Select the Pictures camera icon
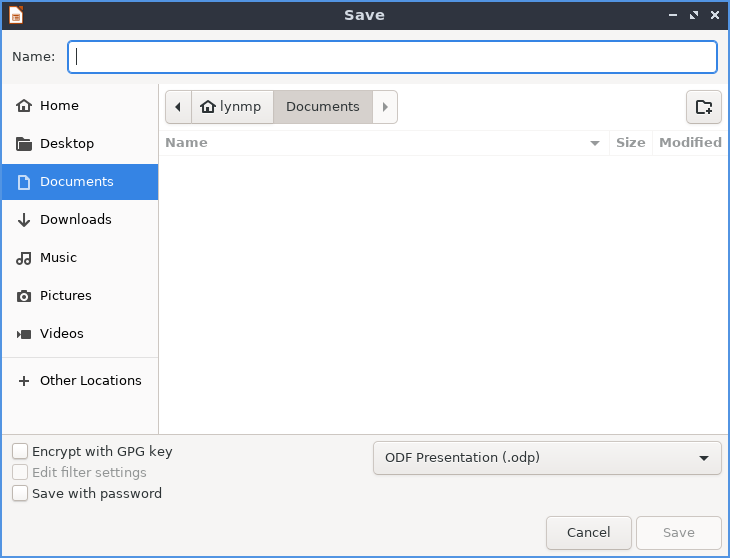Screen dimensions: 730x558 [24, 296]
